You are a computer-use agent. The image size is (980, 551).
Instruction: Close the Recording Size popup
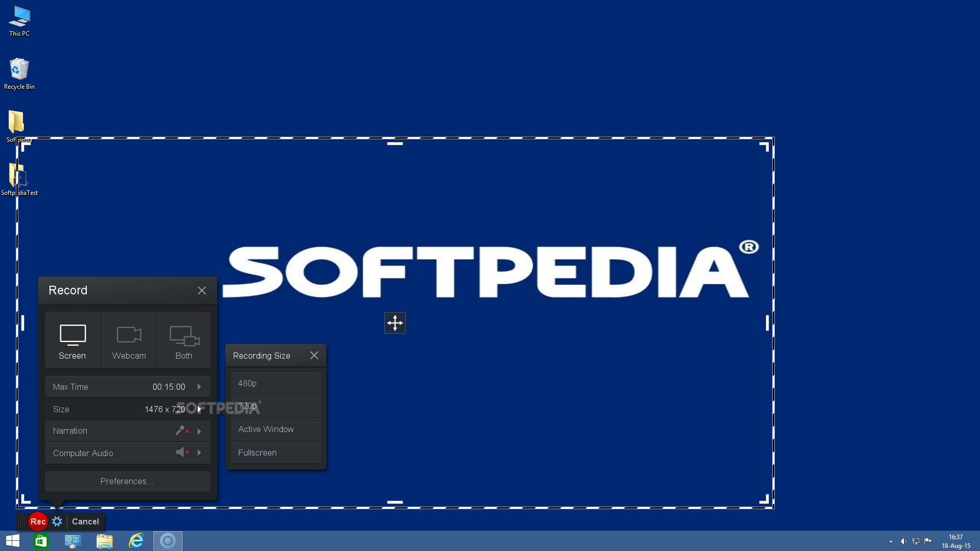pyautogui.click(x=314, y=356)
